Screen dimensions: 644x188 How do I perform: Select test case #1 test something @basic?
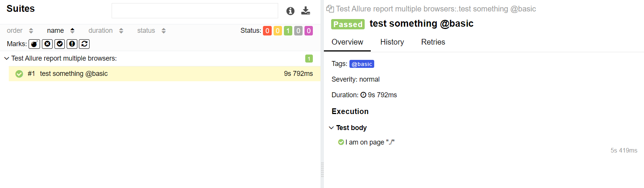[165, 74]
